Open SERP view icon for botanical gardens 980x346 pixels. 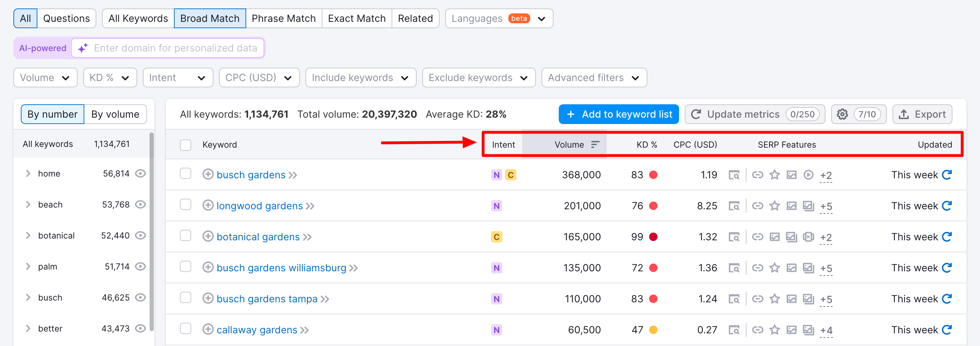point(734,237)
